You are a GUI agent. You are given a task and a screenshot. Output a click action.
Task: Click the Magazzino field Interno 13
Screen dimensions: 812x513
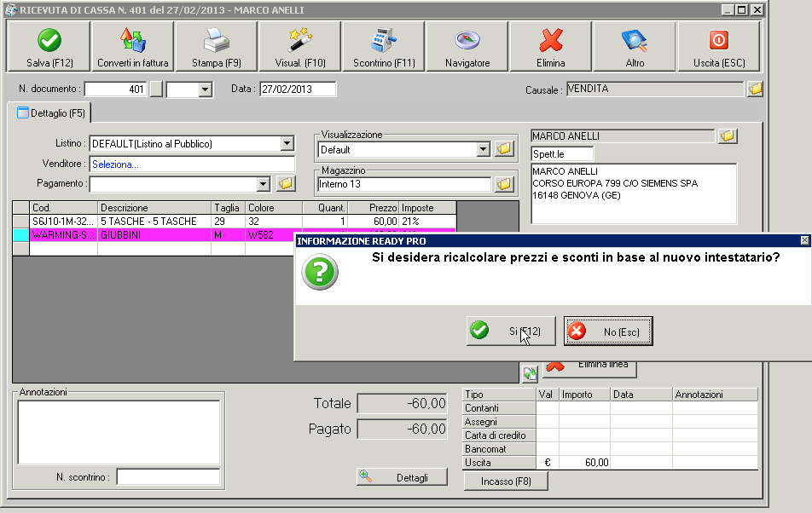[x=404, y=184]
